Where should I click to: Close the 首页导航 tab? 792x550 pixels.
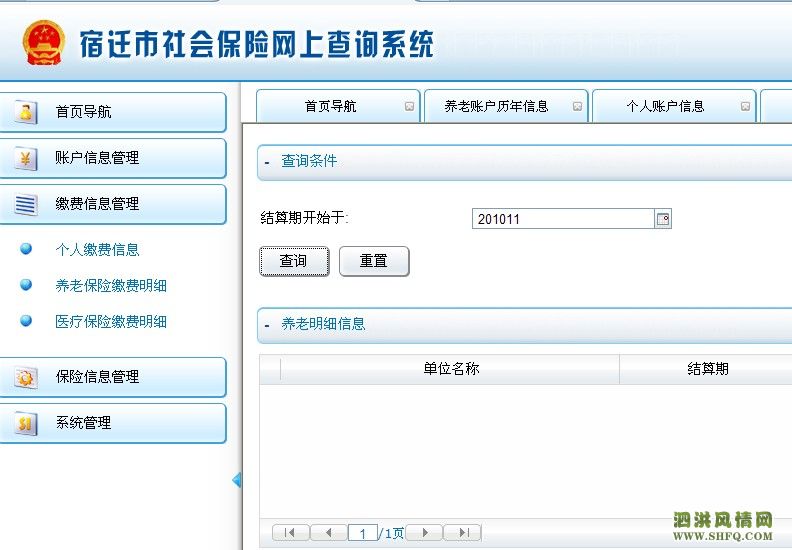[409, 106]
